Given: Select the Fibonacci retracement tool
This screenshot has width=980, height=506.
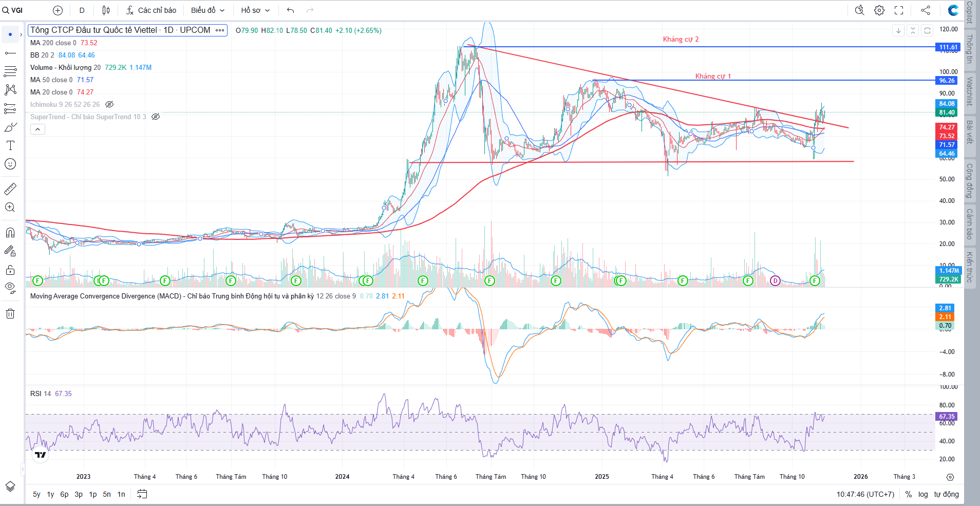Looking at the screenshot, I should tap(10, 71).
